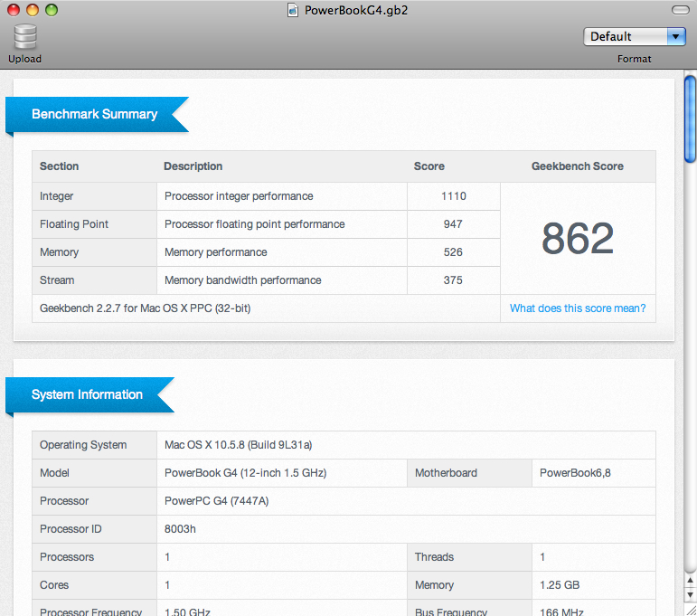Click the PowerBookG4.gb2 window title

tap(355, 10)
